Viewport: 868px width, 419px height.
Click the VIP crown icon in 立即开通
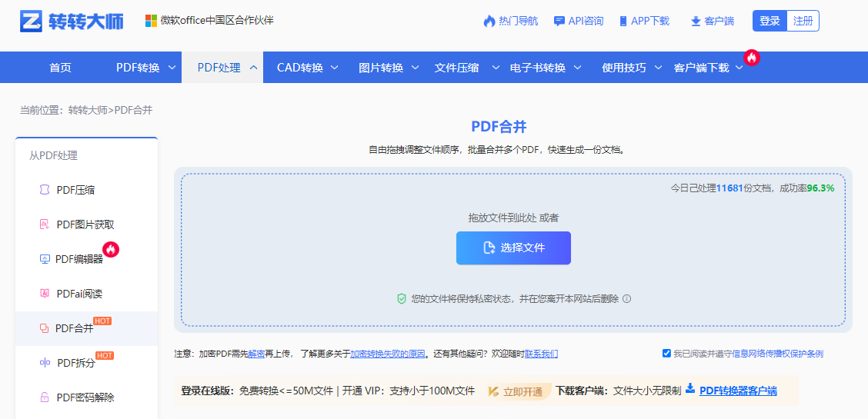[494, 391]
